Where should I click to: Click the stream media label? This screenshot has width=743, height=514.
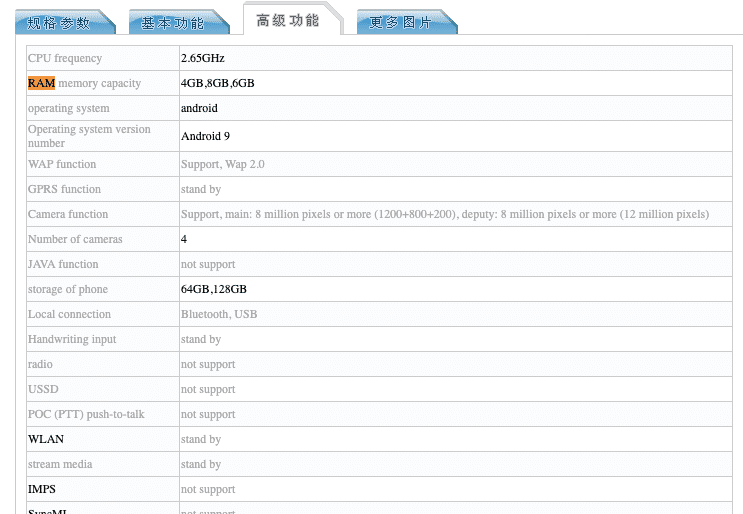[60, 465]
